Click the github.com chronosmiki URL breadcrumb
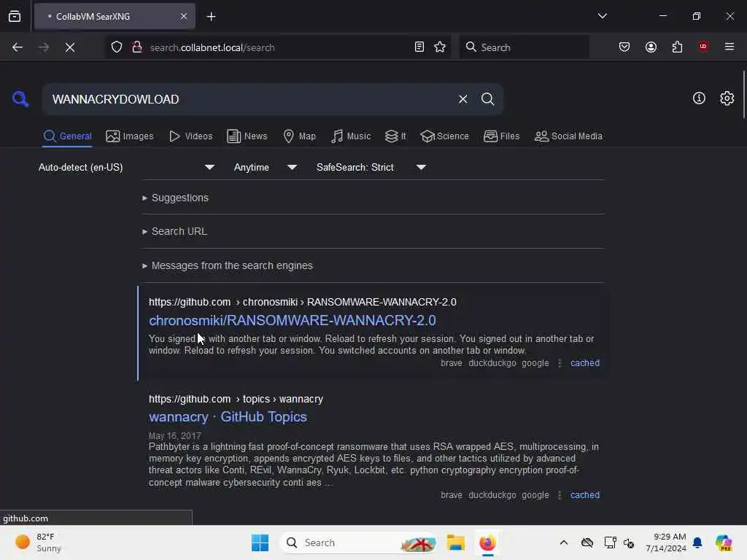Screen dimensions: 747x560 click(303, 302)
